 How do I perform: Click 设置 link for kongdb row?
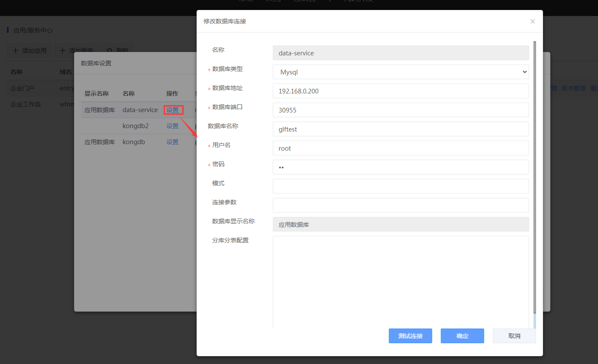click(x=172, y=142)
